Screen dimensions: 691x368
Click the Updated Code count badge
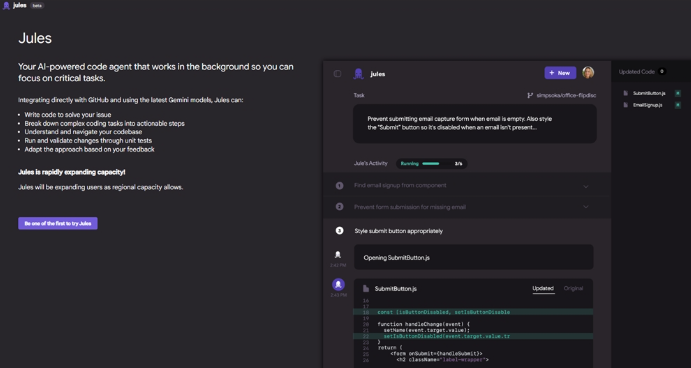click(661, 71)
